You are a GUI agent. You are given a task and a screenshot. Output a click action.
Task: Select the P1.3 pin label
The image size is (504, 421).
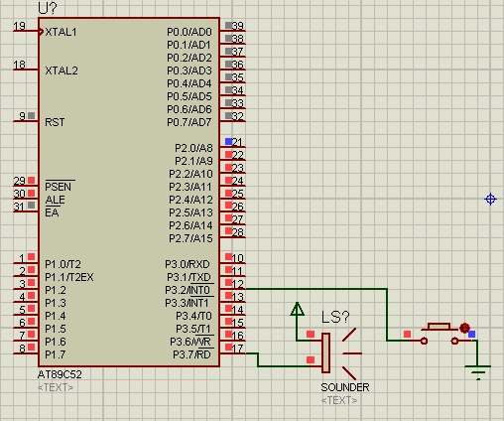(x=56, y=303)
